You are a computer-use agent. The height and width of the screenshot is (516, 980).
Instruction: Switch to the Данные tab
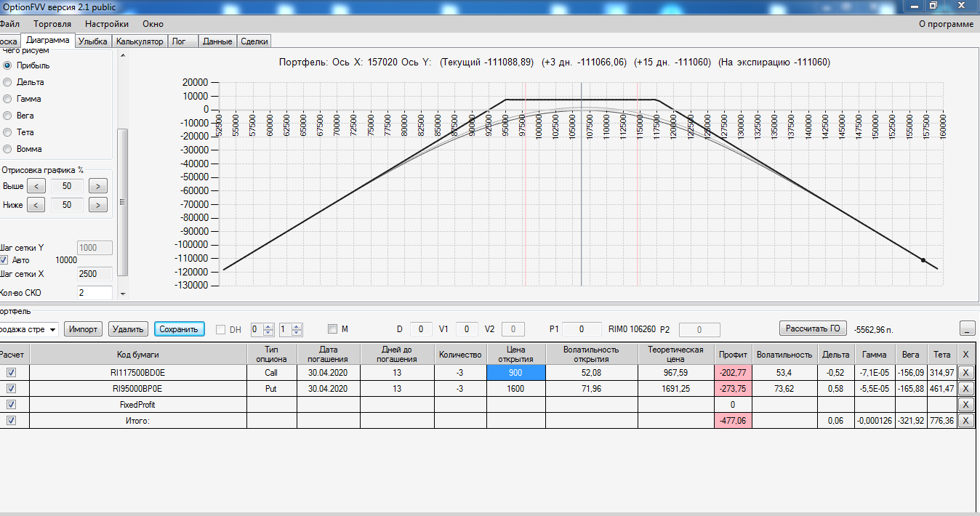tap(217, 41)
